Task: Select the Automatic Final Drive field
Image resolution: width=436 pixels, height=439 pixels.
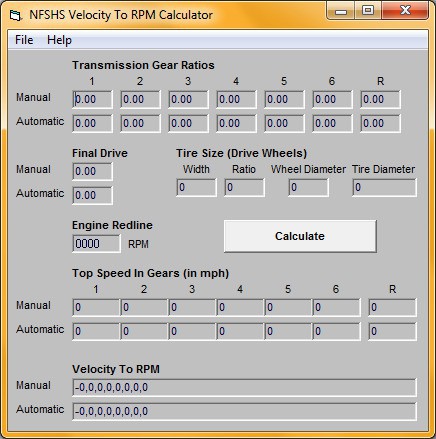Action: pyautogui.click(x=92, y=195)
